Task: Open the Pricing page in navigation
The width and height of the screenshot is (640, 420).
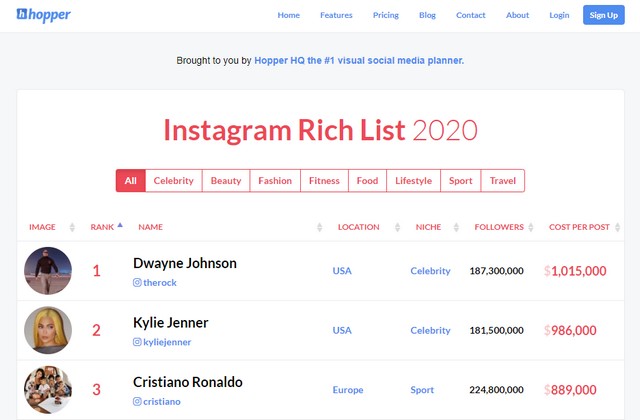Action: (386, 15)
